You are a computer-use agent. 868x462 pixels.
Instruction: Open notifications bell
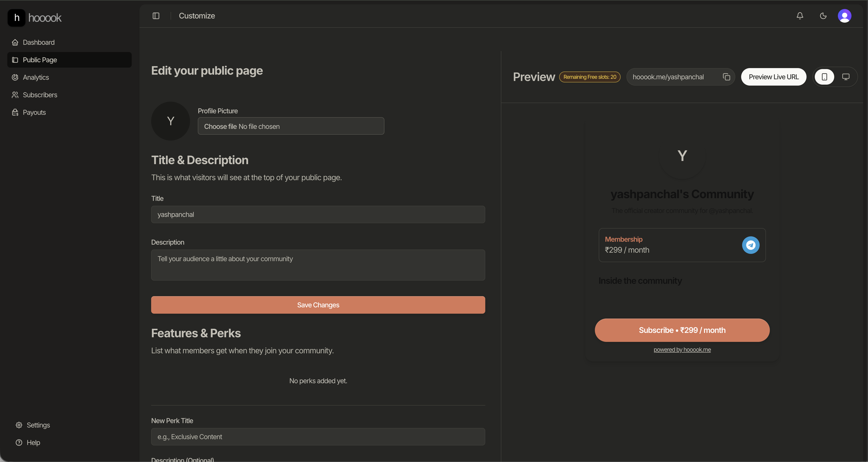click(x=800, y=16)
